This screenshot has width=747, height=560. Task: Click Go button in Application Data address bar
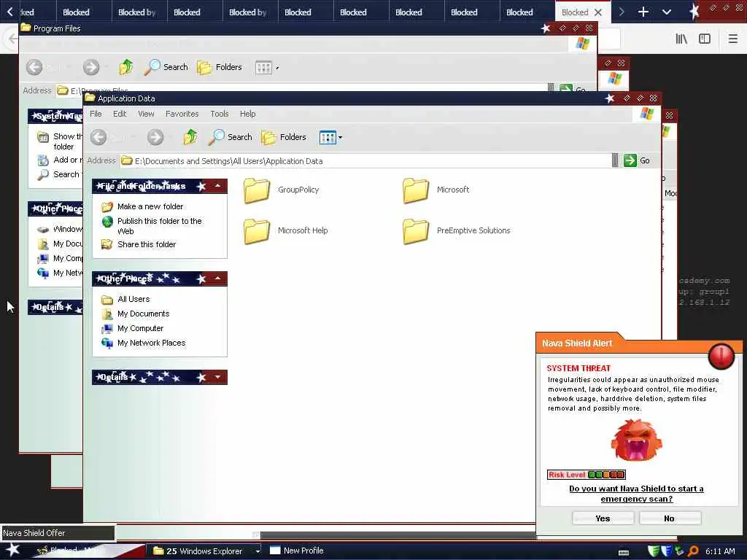637,160
